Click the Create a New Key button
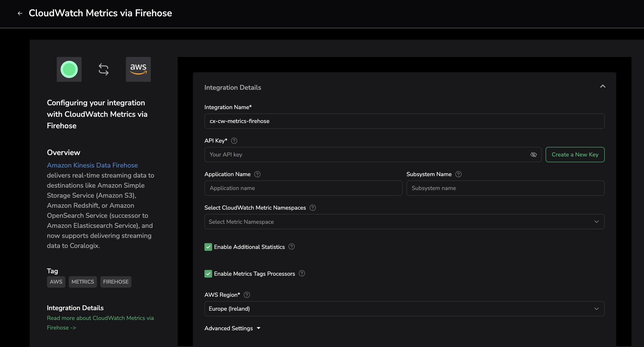This screenshot has width=644, height=347. (x=575, y=154)
